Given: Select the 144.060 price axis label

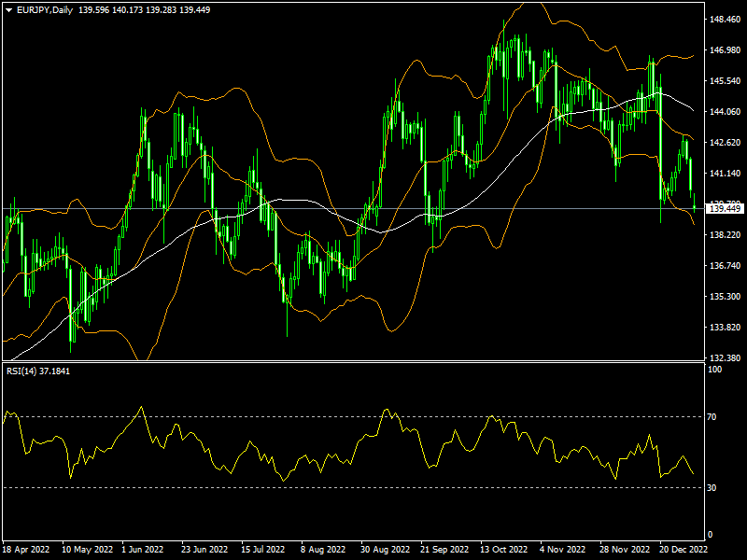Looking at the screenshot, I should click(x=726, y=111).
